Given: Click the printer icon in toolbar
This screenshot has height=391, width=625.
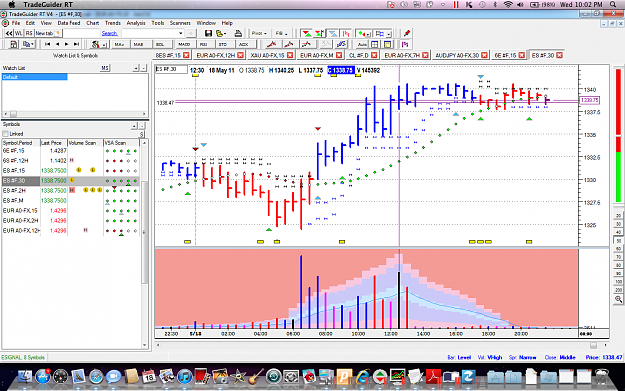Looking at the screenshot, I should click(238, 33).
